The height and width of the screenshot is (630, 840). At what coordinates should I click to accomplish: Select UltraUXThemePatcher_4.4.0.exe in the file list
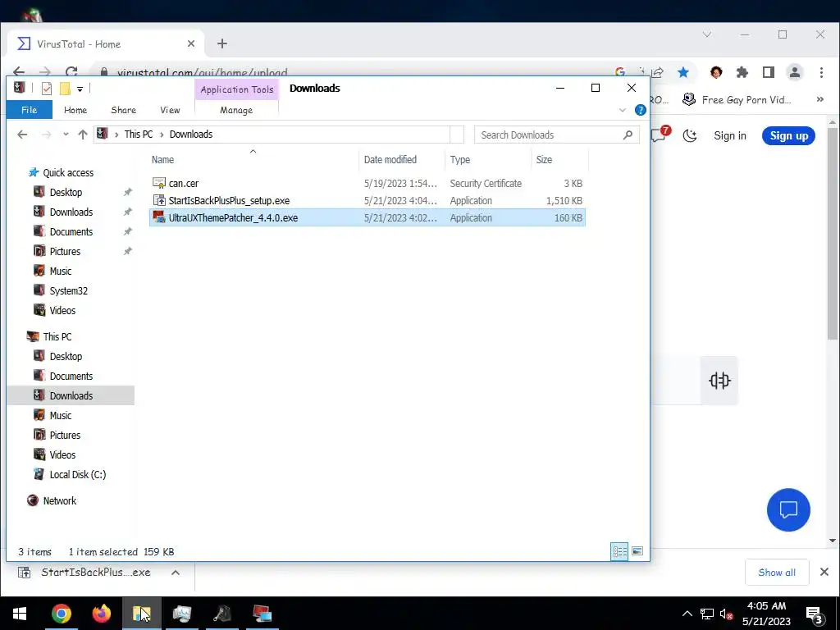[367, 217]
